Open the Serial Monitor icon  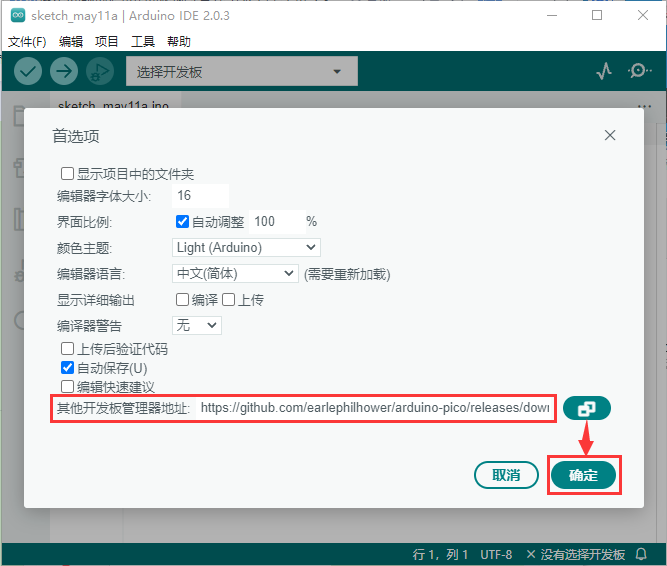point(639,71)
